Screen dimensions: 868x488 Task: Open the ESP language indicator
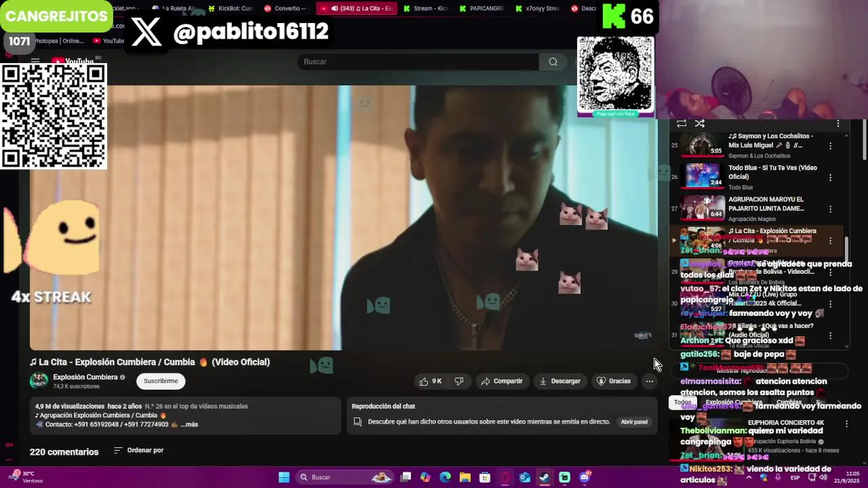[795, 477]
